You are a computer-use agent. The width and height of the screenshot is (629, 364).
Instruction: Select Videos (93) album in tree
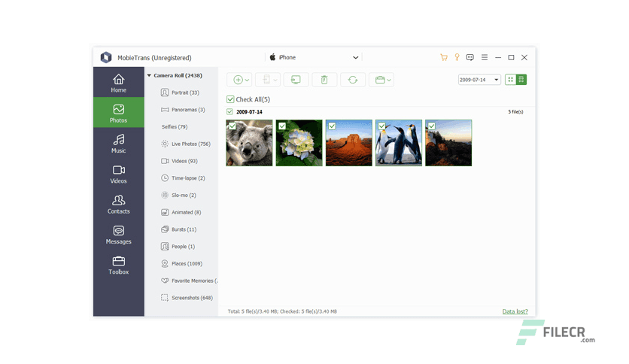tap(181, 161)
